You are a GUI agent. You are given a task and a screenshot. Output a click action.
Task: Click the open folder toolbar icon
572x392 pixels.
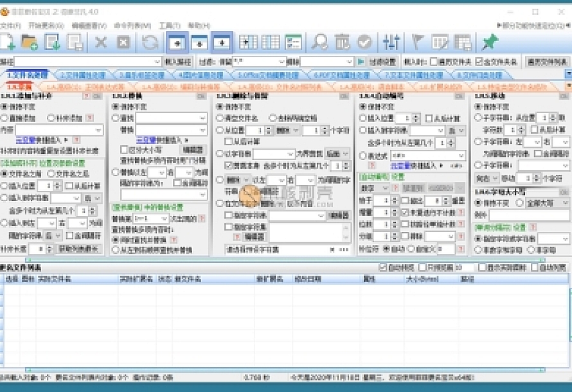pyautogui.click(x=30, y=42)
